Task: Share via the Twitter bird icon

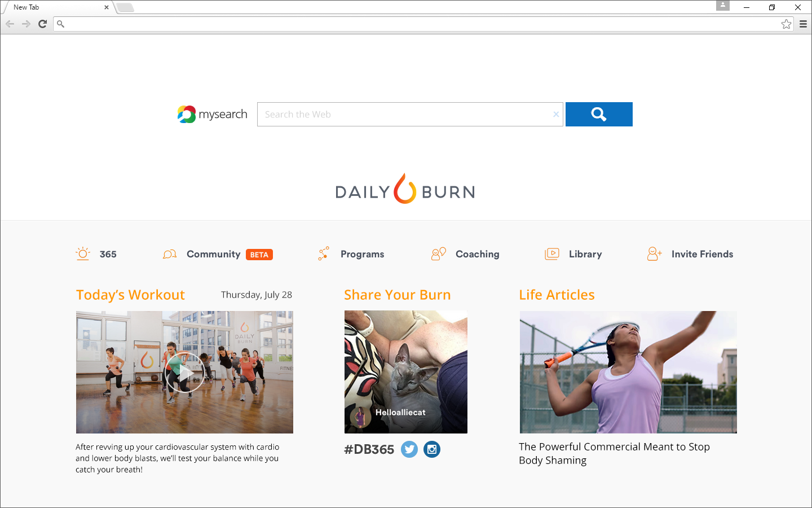Action: click(x=409, y=449)
